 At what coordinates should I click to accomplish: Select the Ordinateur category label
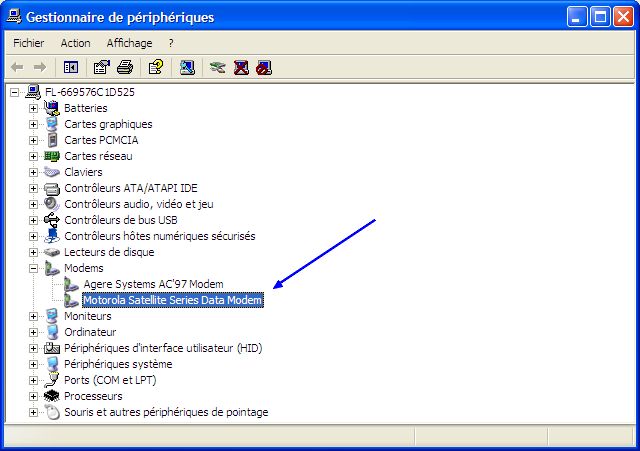90,332
